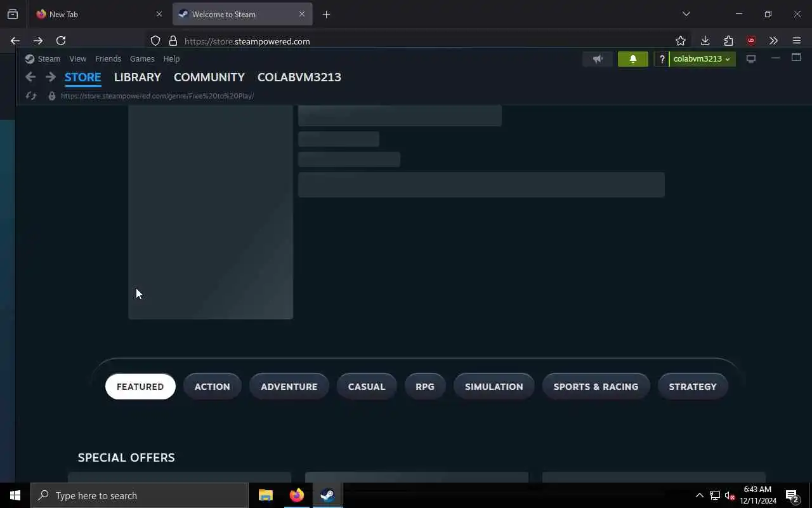
Task: Click the Steam help question mark icon
Action: point(662,59)
